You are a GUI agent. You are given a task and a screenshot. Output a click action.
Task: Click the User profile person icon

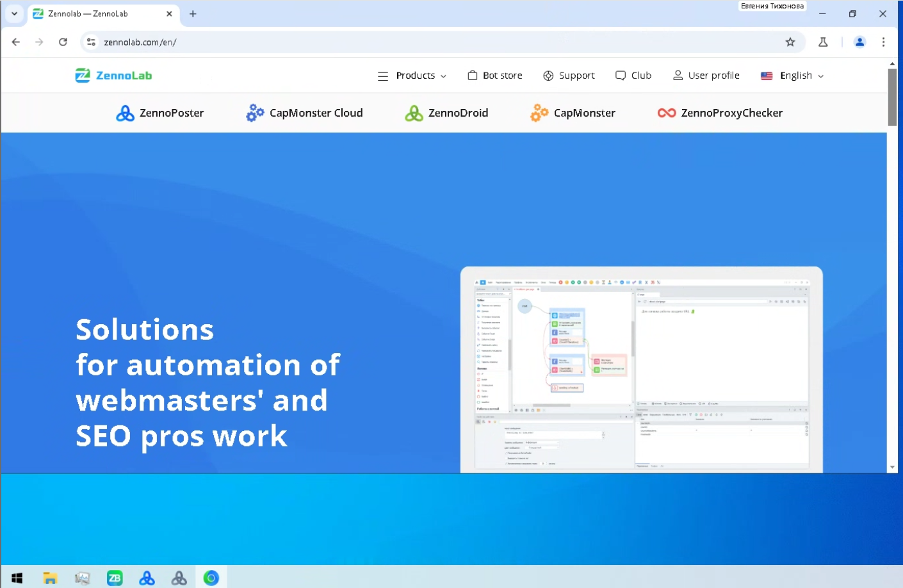678,75
